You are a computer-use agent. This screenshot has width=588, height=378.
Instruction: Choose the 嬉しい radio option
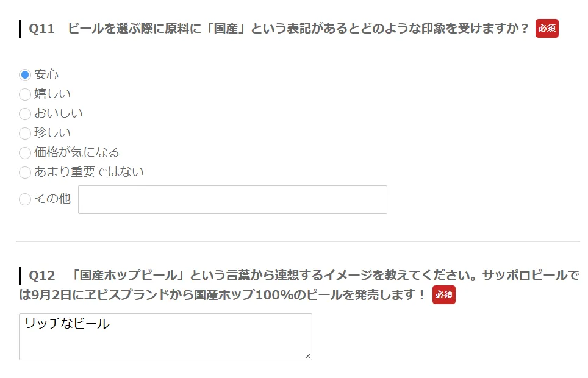(x=25, y=94)
